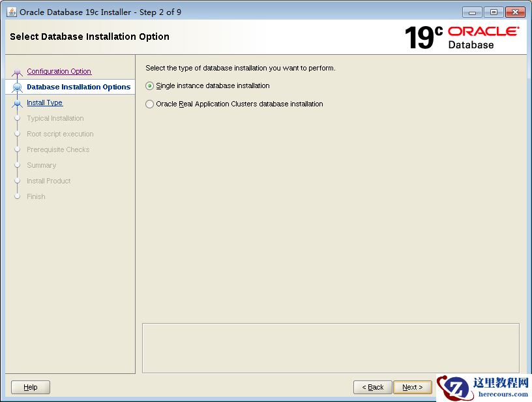Select the Database Installation Options step
Image resolution: width=532 pixels, height=402 pixels.
coord(78,87)
